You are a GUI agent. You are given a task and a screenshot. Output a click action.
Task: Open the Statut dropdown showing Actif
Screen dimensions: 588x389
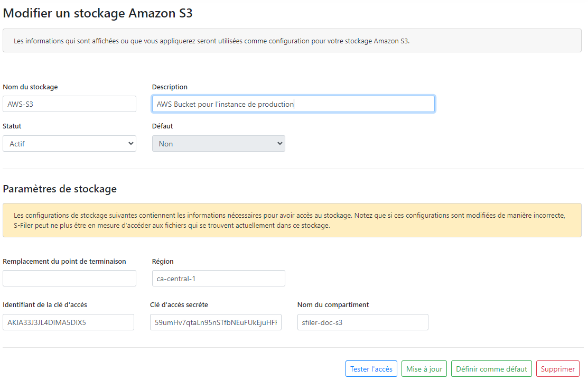[69, 144]
